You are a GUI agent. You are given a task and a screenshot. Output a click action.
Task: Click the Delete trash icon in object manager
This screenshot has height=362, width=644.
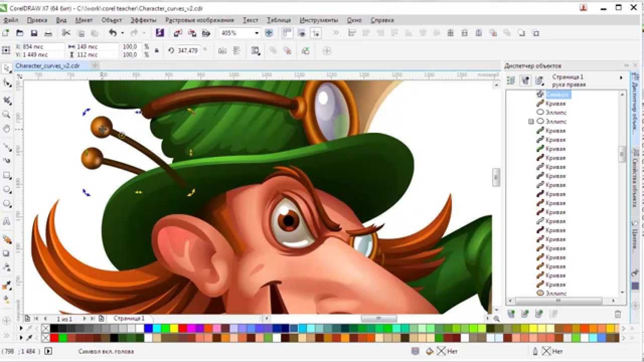(x=618, y=314)
